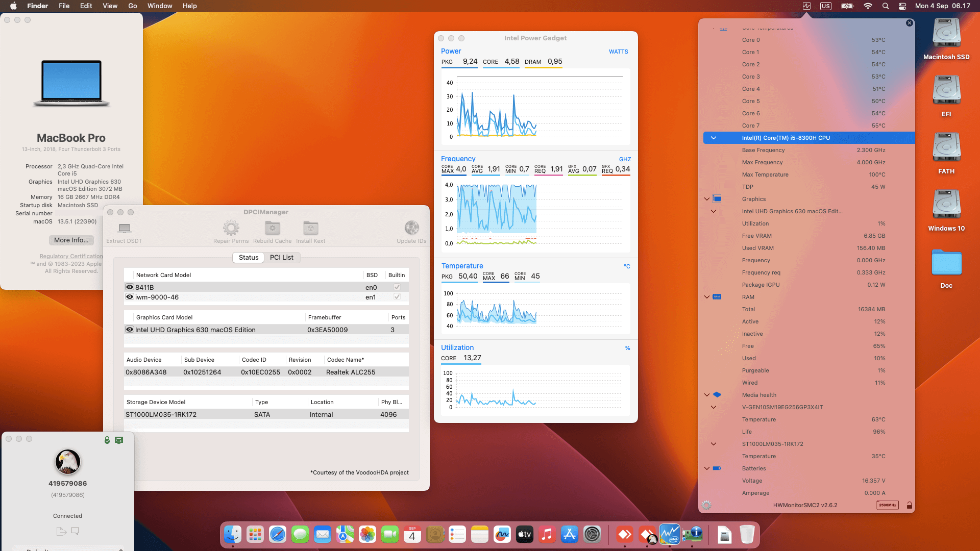Click DPCIManager Dock icon
980x551 pixels.
coord(692,534)
